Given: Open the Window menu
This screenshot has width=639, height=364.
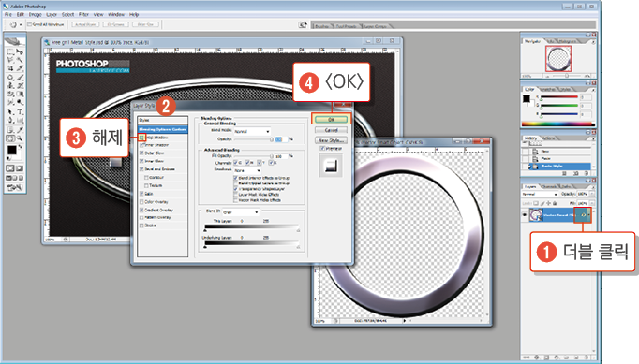Looking at the screenshot, I should point(116,14).
